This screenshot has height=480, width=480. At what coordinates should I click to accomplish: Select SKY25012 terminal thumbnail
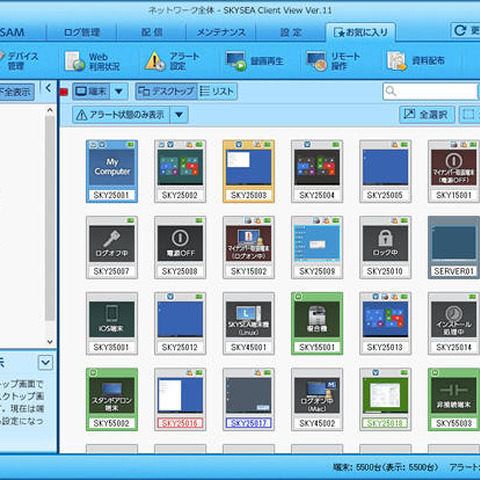[x=180, y=323]
